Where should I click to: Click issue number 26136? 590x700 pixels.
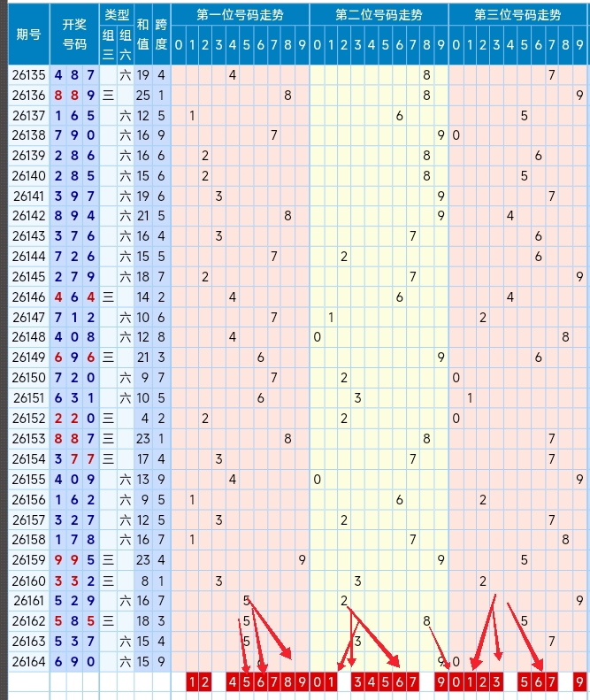point(29,95)
